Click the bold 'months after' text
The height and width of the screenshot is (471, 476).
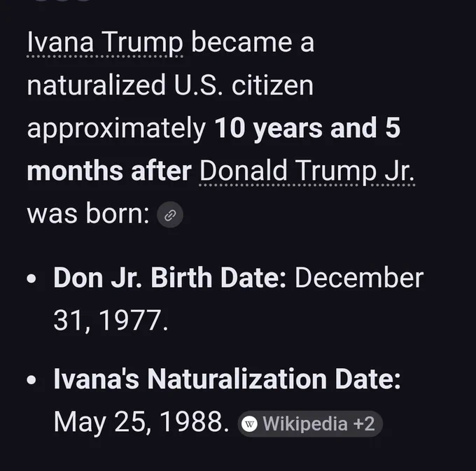click(109, 171)
